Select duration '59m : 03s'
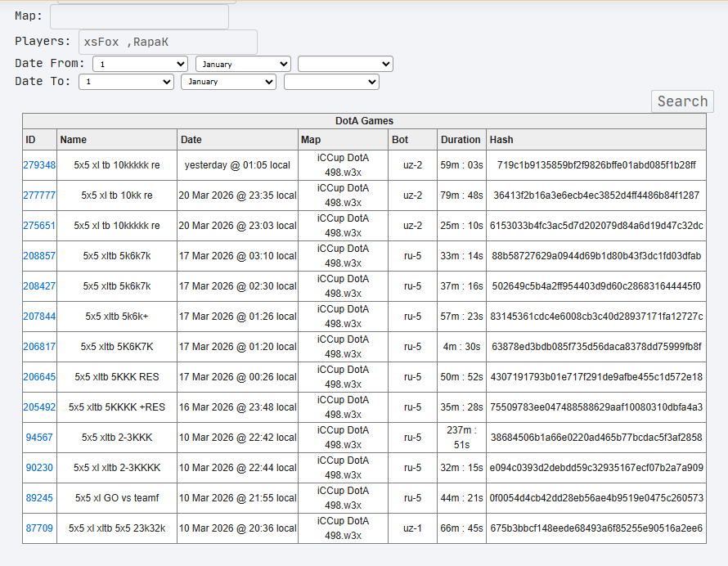 coord(461,165)
